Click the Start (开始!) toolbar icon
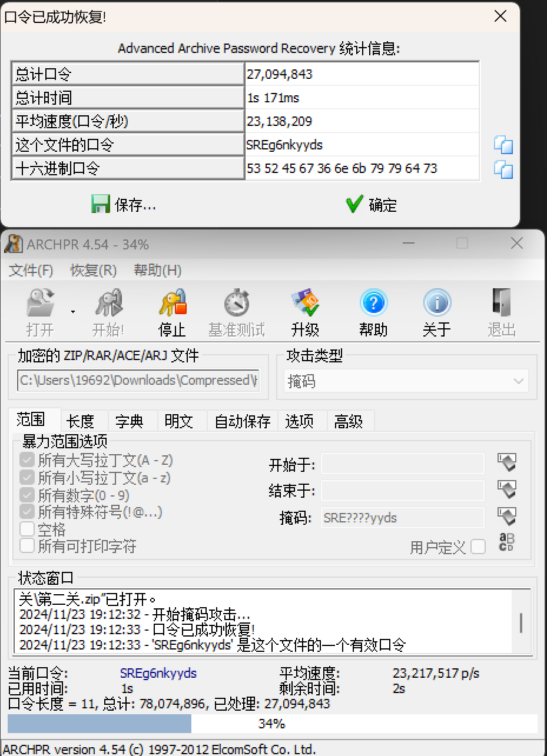The width and height of the screenshot is (547, 756). point(108,312)
